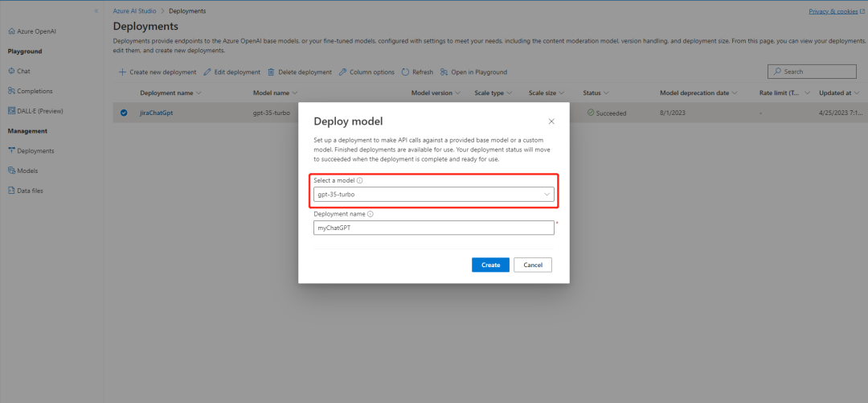Open the Rate limit column dropdown
The width and height of the screenshot is (868, 403).
click(807, 93)
